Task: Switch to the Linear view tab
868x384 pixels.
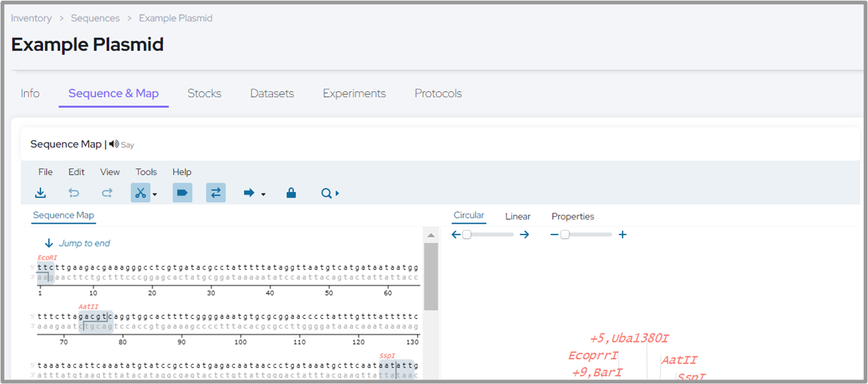Action: pyautogui.click(x=518, y=216)
